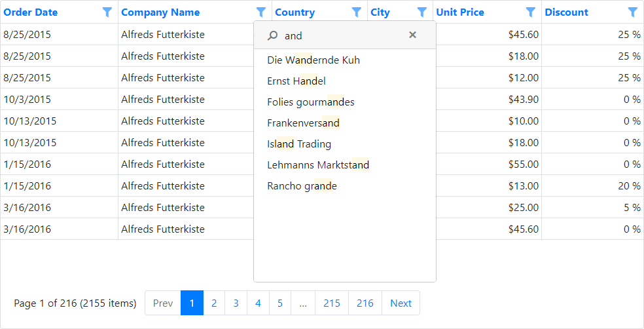The height and width of the screenshot is (329, 644).
Task: Click the magnifier search icon
Action: click(273, 36)
